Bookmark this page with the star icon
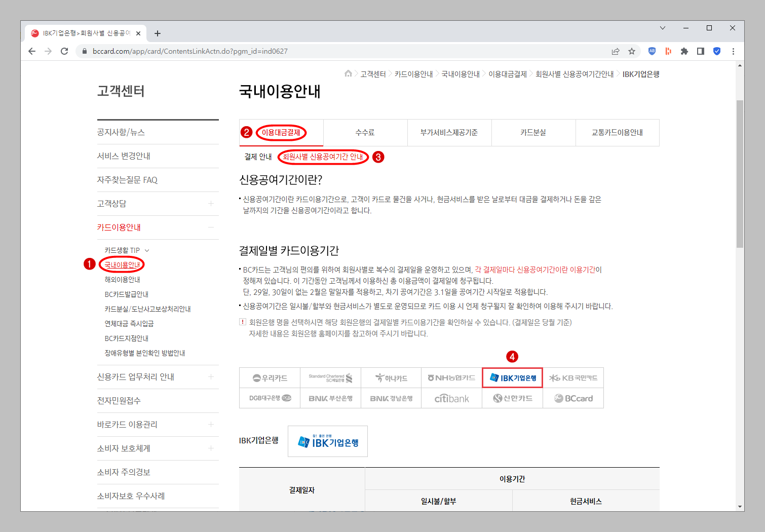 [632, 51]
